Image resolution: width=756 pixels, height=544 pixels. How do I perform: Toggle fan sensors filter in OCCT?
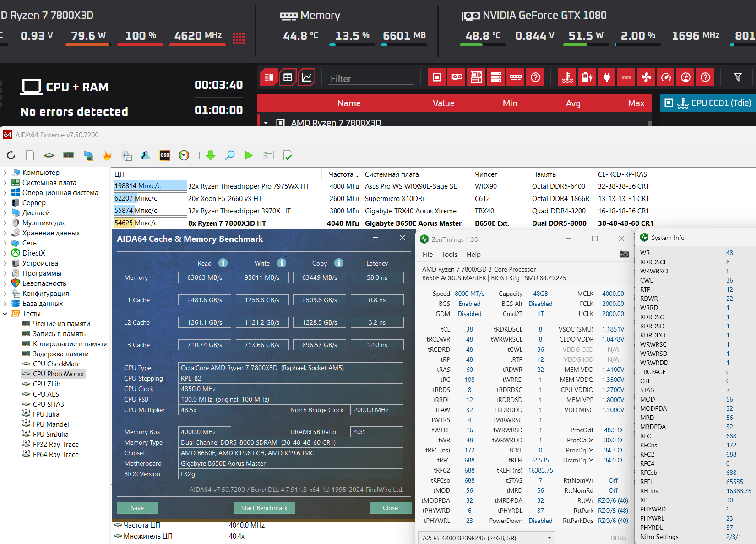[646, 77]
